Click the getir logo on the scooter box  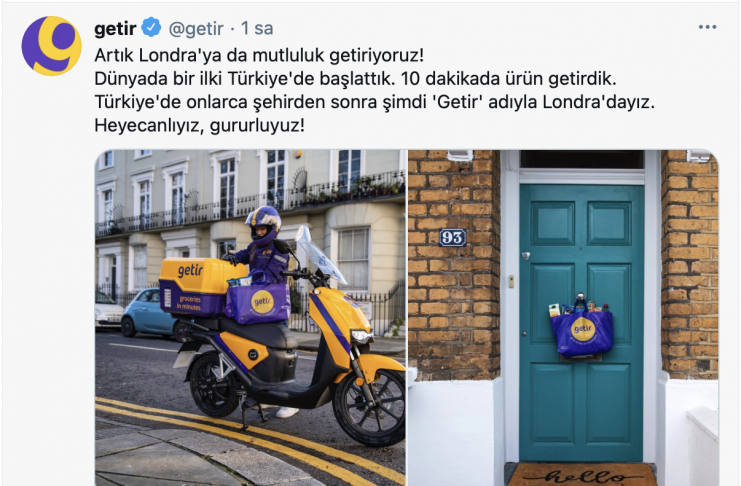click(x=190, y=270)
